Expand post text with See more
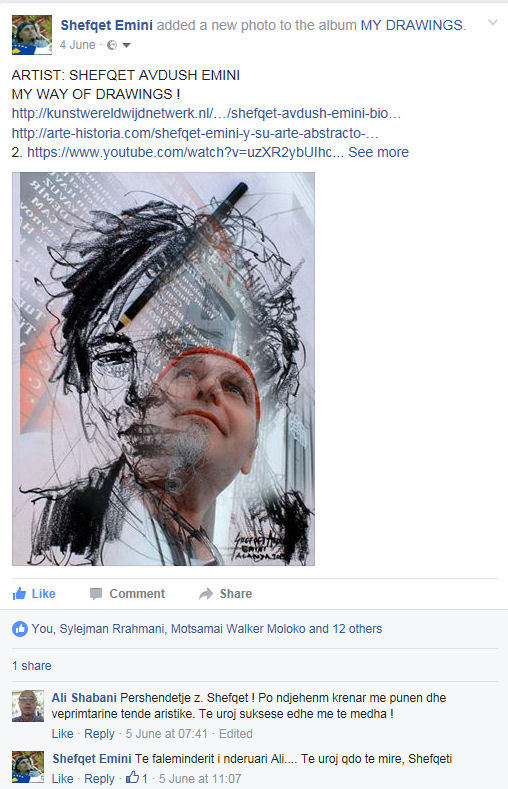This screenshot has height=789, width=508. point(378,152)
